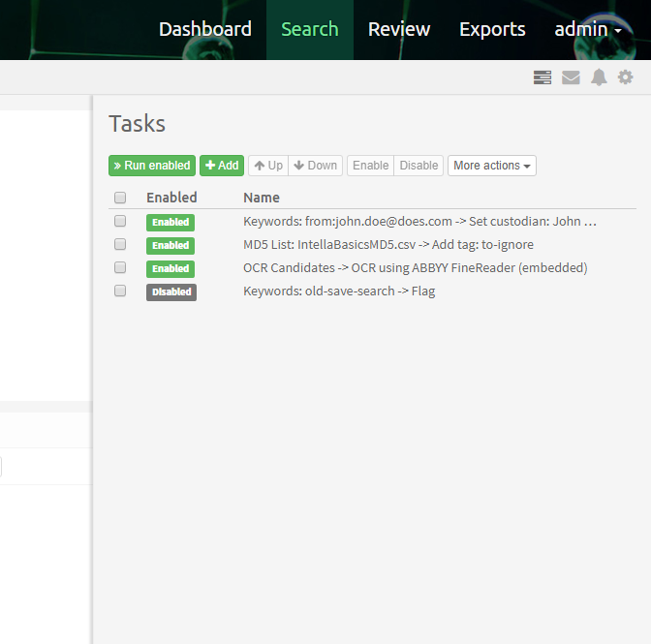Toggle the select-all tasks checkbox
This screenshot has width=651, height=644.
pyautogui.click(x=120, y=198)
